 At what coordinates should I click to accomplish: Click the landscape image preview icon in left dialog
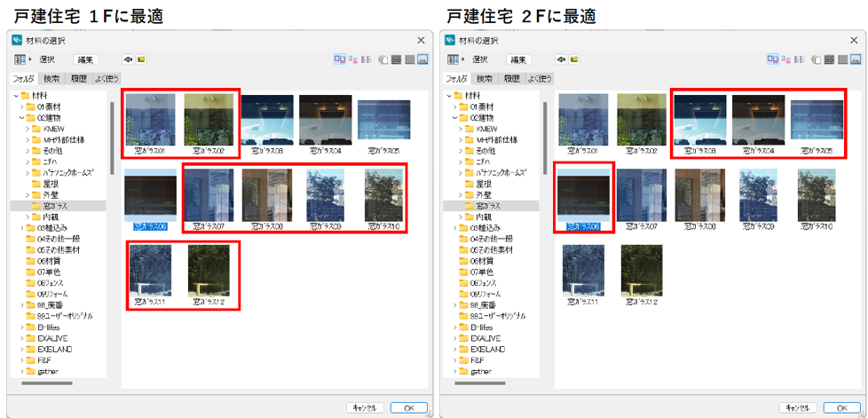423,59
